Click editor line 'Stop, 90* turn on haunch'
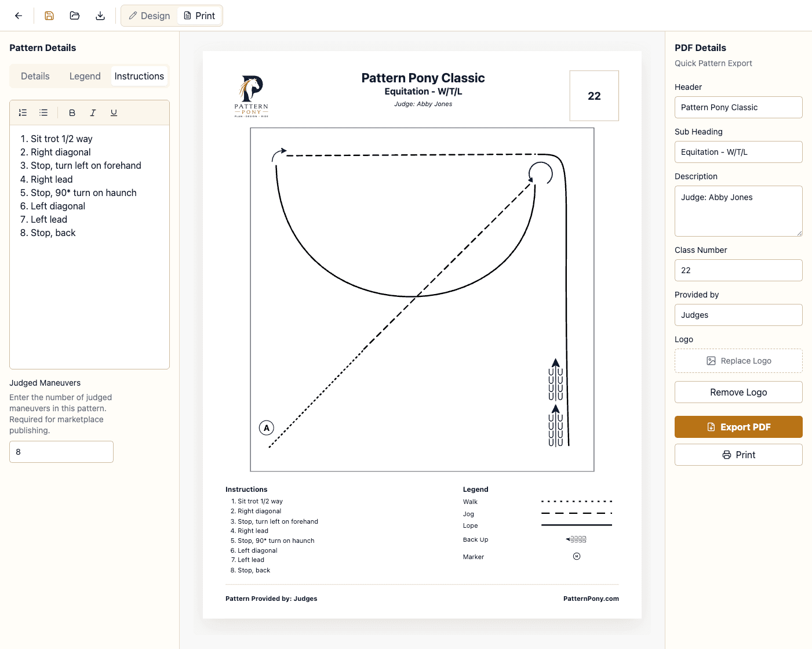Screen dimensions: 812x649 click(83, 193)
